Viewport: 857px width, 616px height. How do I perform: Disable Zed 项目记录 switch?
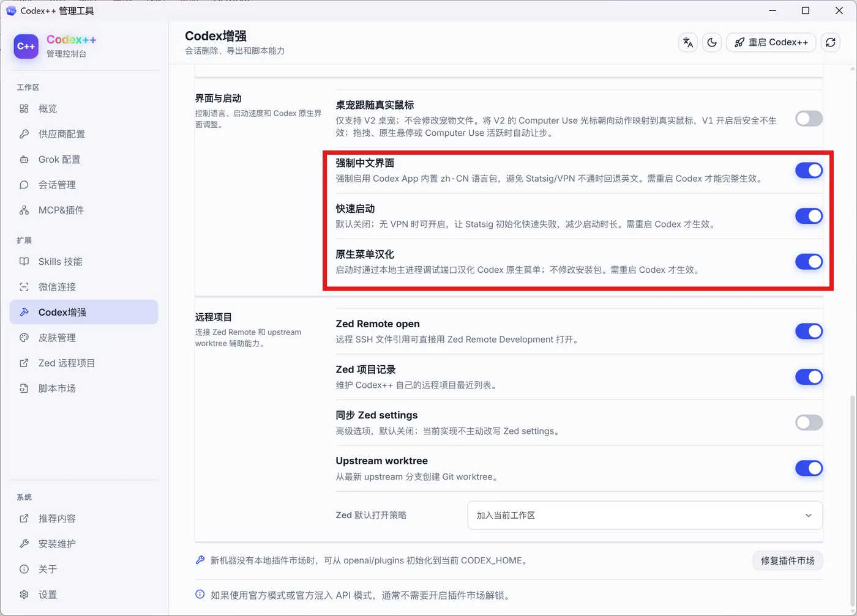[x=809, y=377]
